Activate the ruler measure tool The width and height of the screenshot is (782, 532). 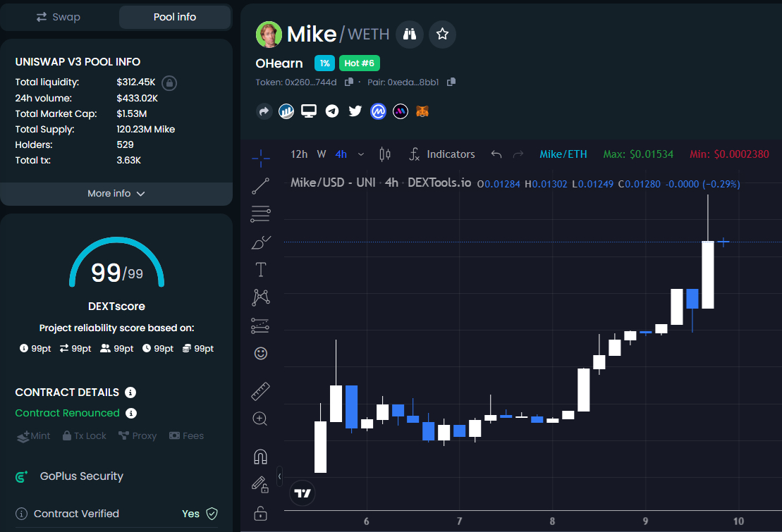tap(260, 390)
